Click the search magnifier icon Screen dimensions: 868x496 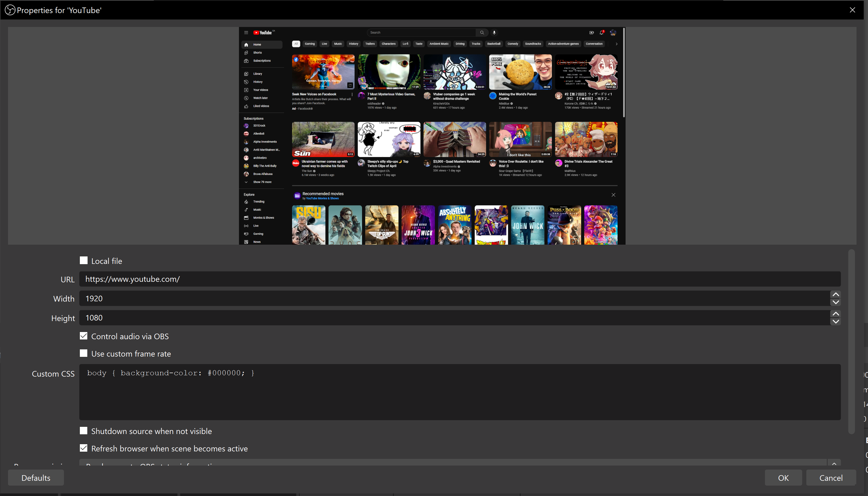pyautogui.click(x=482, y=33)
